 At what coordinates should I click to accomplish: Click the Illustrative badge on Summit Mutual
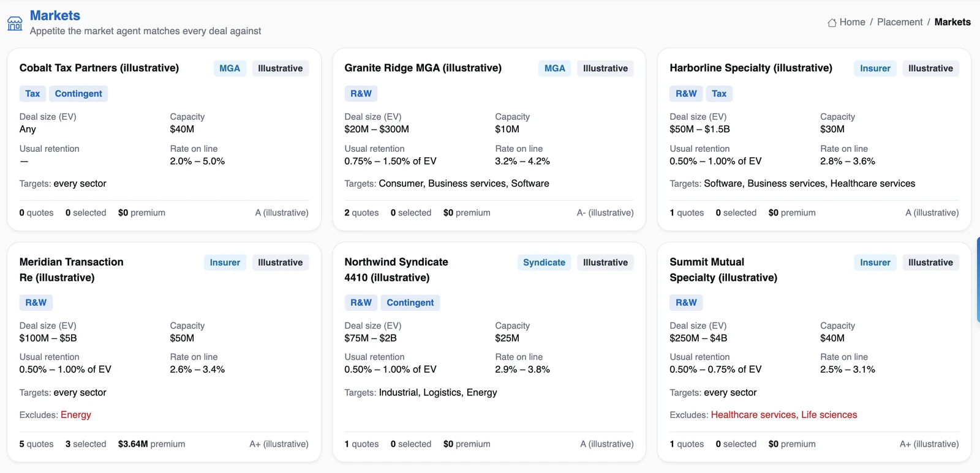coord(931,263)
